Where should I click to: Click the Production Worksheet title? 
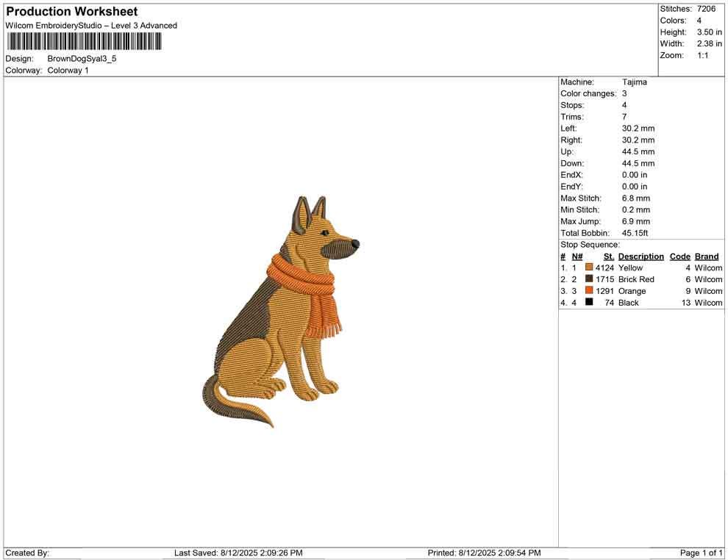(x=71, y=11)
